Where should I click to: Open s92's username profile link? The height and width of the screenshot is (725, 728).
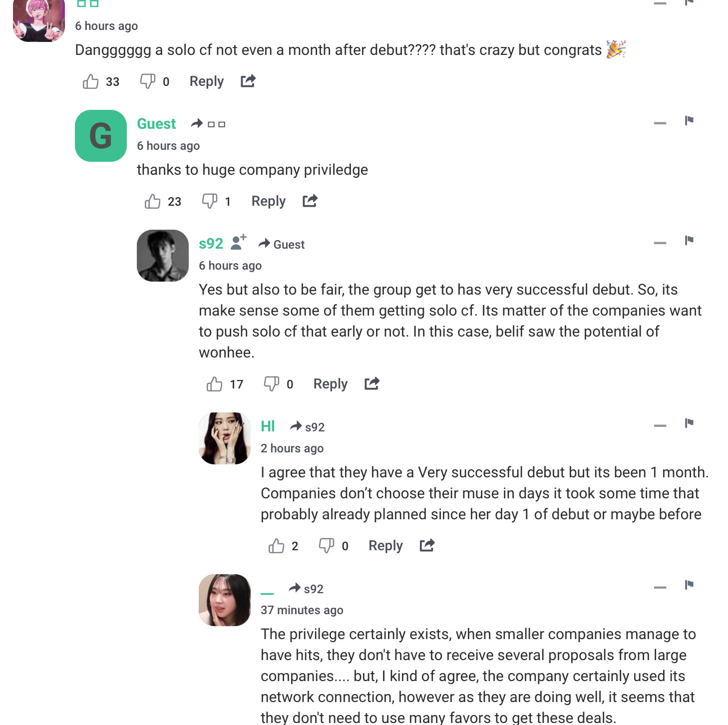point(211,244)
